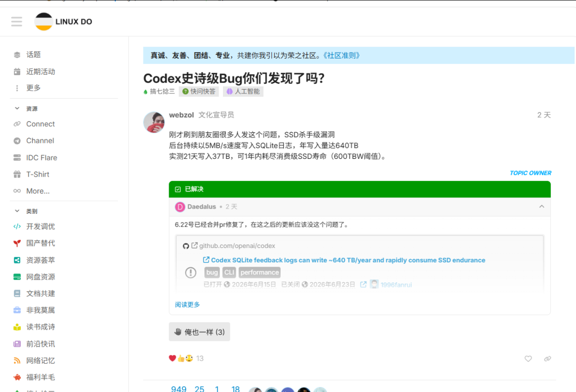Open webzol's profile avatar
The width and height of the screenshot is (576, 392).
154,122
